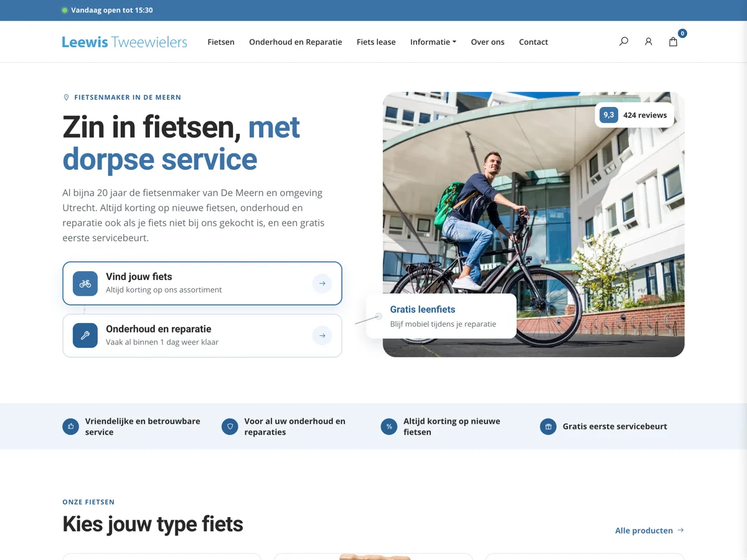Viewport: 747px width, 560px height.
Task: Click the location pin icon by Fietsenmaker
Action: pos(67,97)
